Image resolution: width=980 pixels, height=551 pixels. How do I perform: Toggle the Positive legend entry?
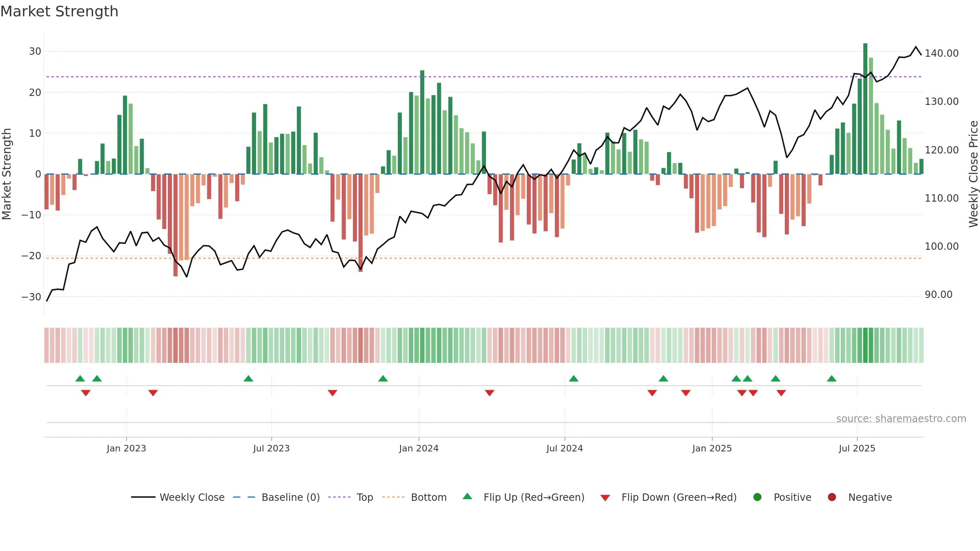782,497
